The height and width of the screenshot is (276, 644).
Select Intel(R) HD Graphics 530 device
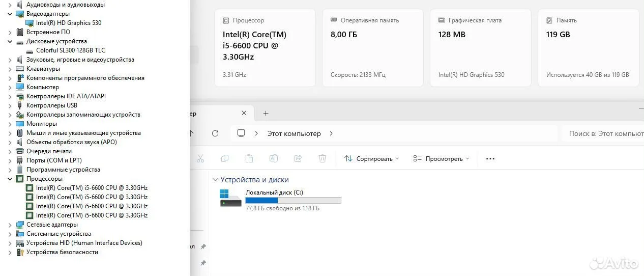click(x=69, y=23)
